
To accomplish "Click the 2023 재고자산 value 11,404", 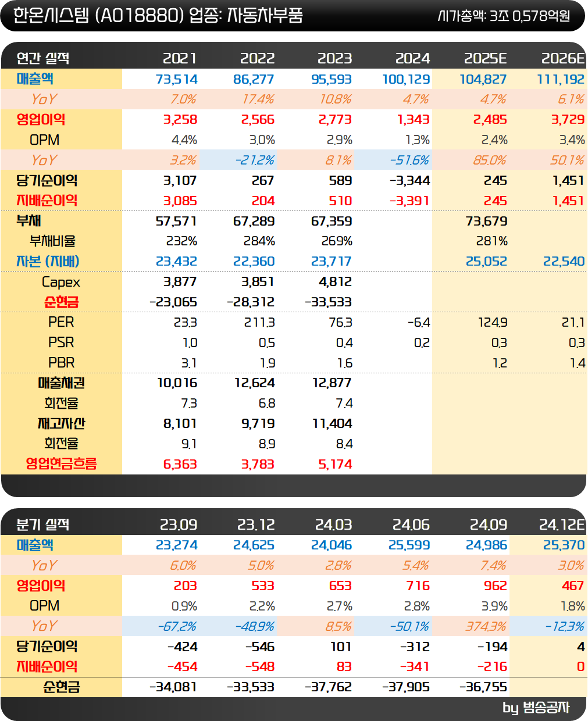I will coord(332,423).
